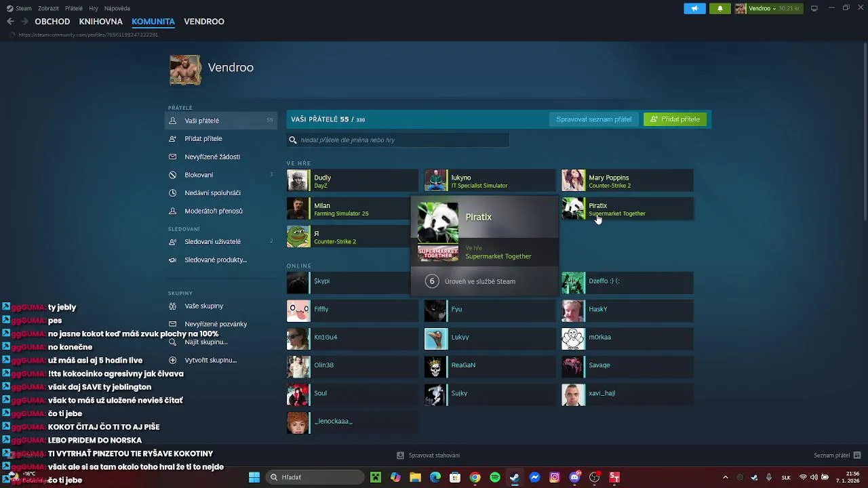Switch to the KNIHOVNA tab

pyautogui.click(x=100, y=22)
